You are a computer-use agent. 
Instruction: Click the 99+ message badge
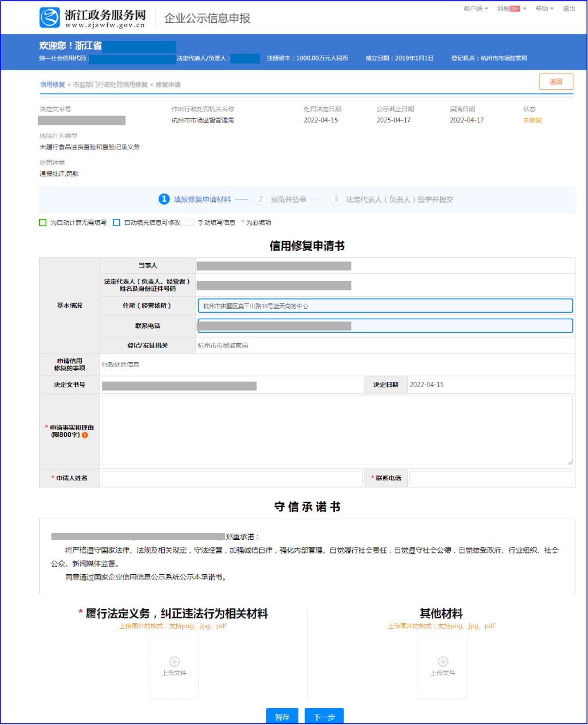(x=514, y=9)
